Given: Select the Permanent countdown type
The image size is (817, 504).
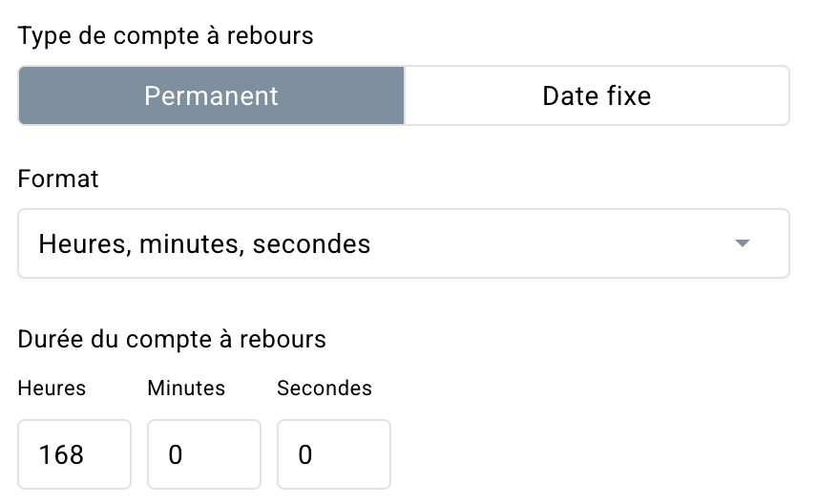Looking at the screenshot, I should click(211, 95).
